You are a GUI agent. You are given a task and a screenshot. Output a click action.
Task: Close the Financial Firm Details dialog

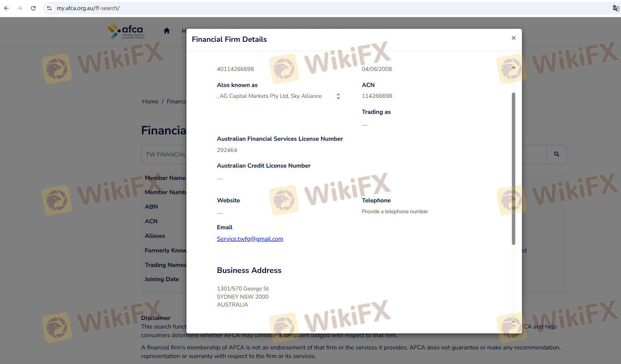513,38
